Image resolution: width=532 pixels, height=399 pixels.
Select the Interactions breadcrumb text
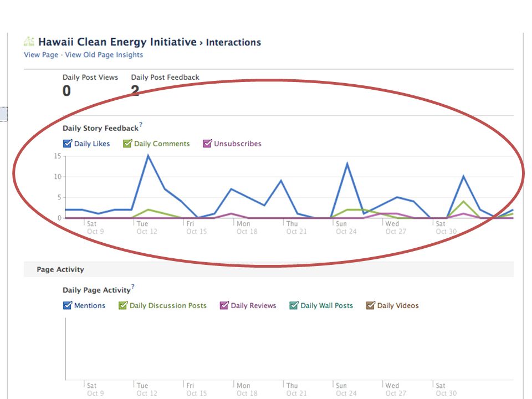coord(233,43)
